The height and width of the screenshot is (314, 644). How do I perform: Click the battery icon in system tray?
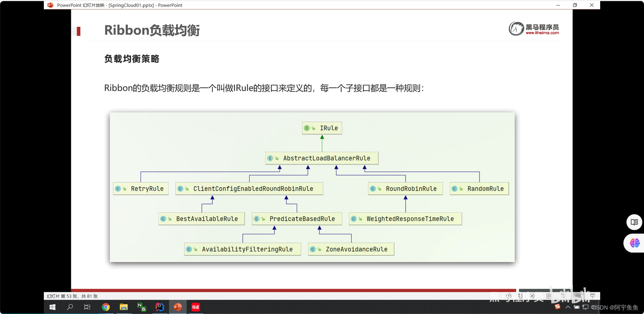(577, 307)
